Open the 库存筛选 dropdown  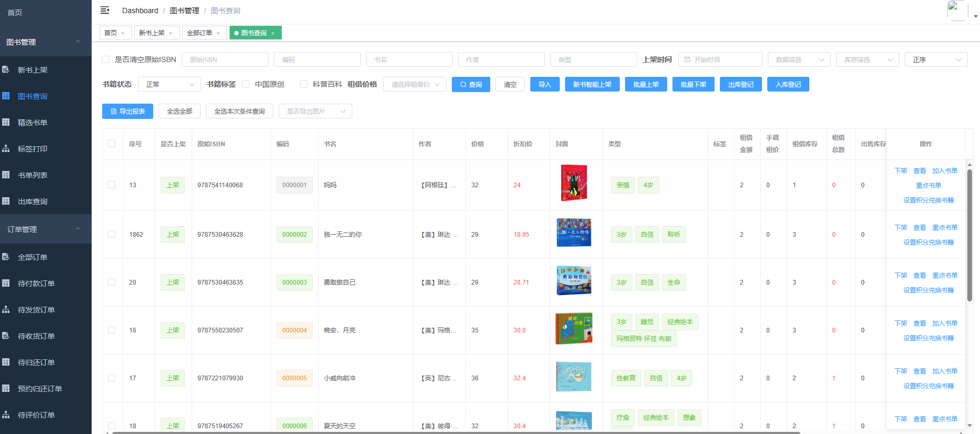point(867,59)
